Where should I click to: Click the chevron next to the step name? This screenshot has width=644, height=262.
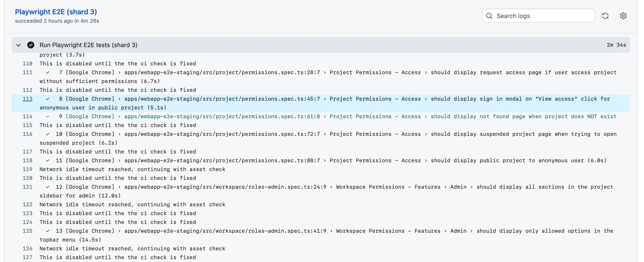click(18, 45)
